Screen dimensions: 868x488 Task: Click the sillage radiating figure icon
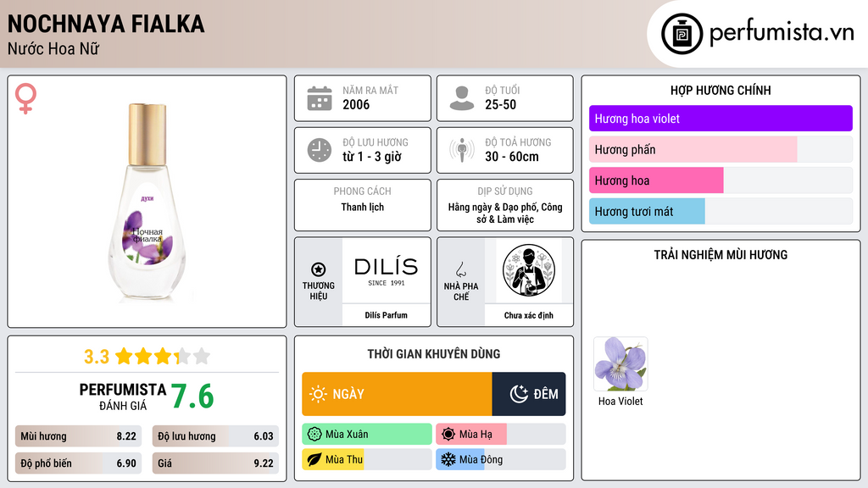click(x=462, y=150)
